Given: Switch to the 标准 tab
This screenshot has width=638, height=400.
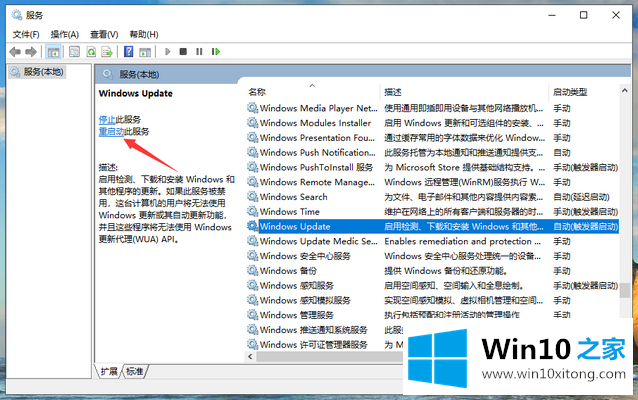Looking at the screenshot, I should click(x=135, y=371).
